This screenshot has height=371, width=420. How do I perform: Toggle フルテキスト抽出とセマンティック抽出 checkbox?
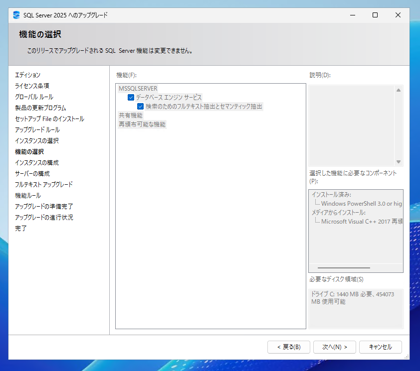click(x=140, y=106)
